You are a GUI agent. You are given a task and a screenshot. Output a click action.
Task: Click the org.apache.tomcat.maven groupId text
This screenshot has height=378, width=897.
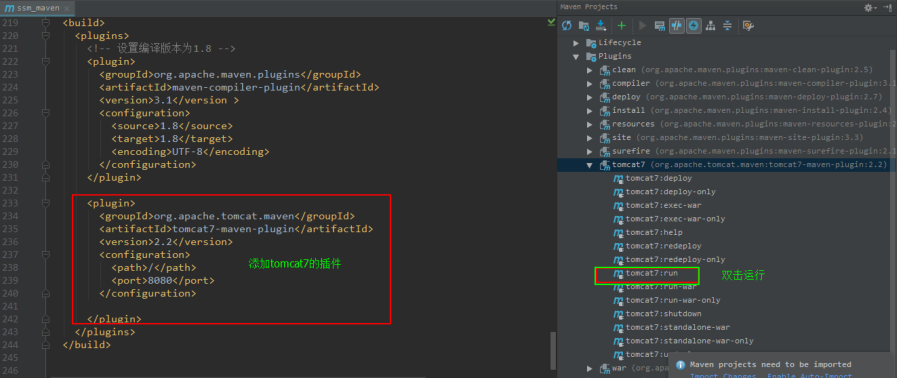coord(224,216)
